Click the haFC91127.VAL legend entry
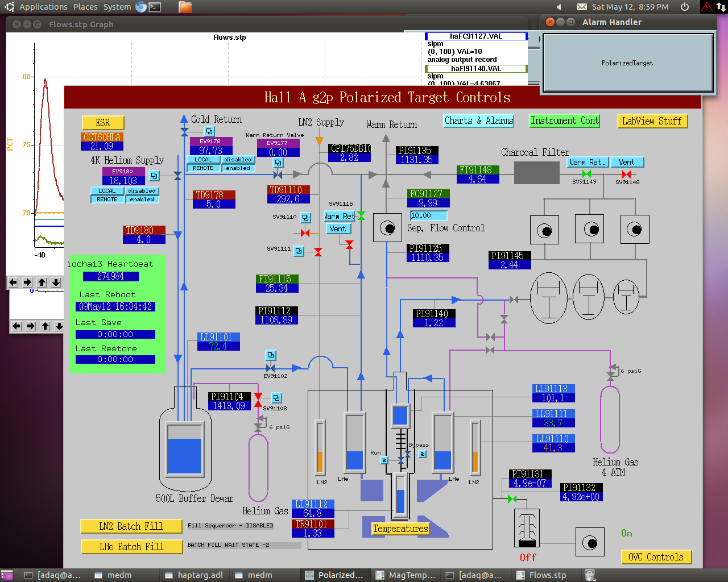728x582 pixels. (476, 36)
